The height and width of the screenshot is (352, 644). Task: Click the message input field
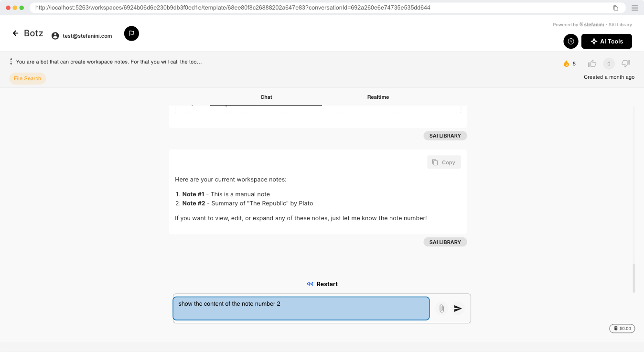click(x=301, y=309)
